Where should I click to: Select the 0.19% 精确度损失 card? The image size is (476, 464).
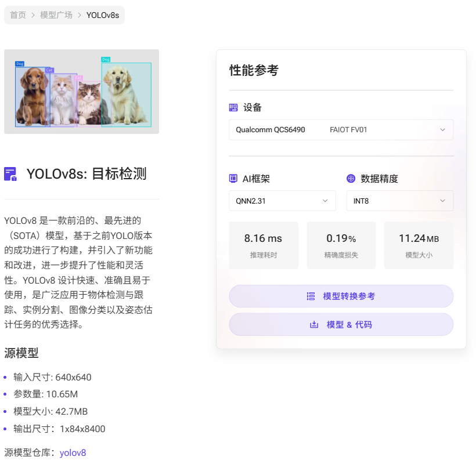coord(341,245)
